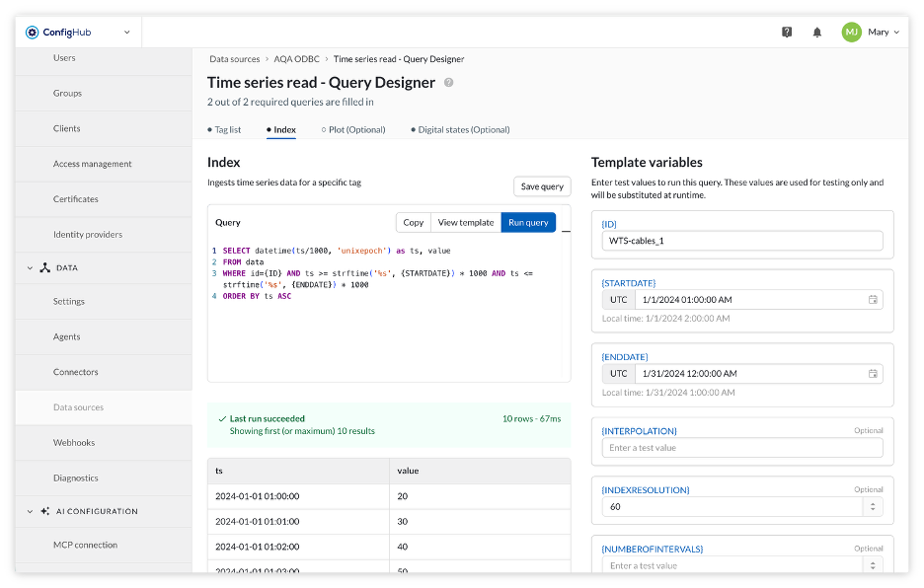Open the help question mark icon in header

point(787,33)
